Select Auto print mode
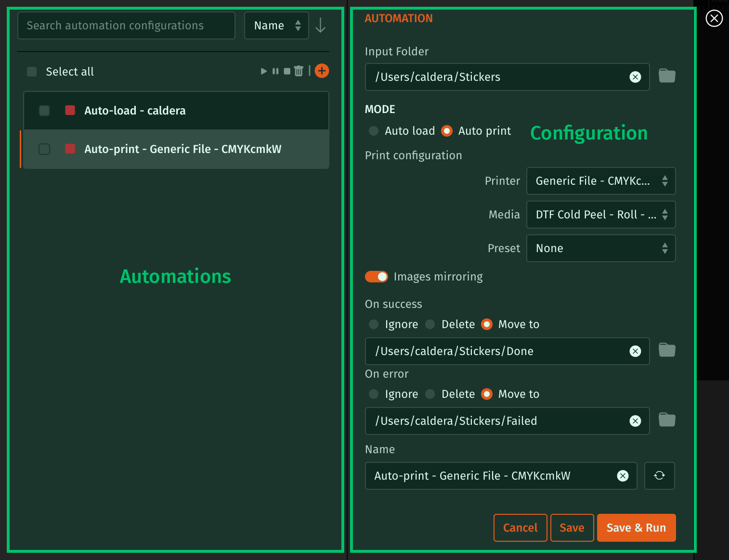This screenshot has width=729, height=560. click(x=447, y=131)
